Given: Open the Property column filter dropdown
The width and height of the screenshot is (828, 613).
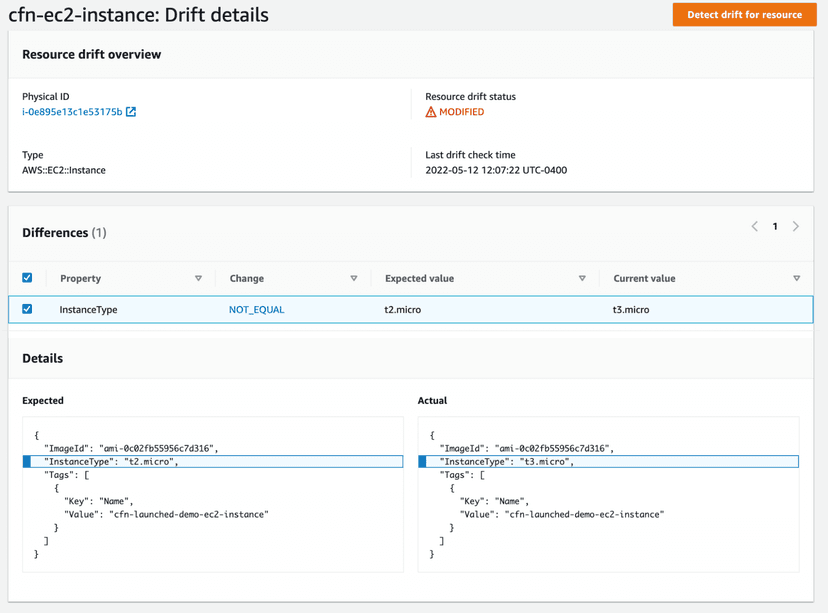Looking at the screenshot, I should (x=198, y=278).
